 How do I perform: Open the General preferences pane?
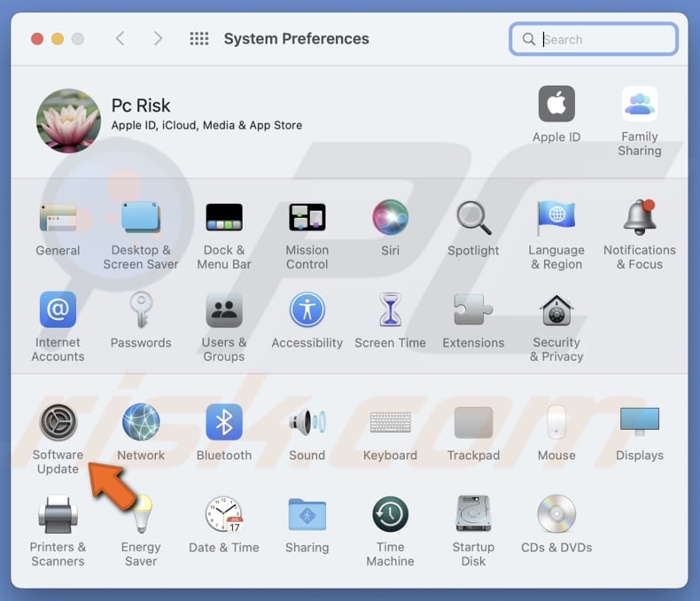tap(58, 217)
